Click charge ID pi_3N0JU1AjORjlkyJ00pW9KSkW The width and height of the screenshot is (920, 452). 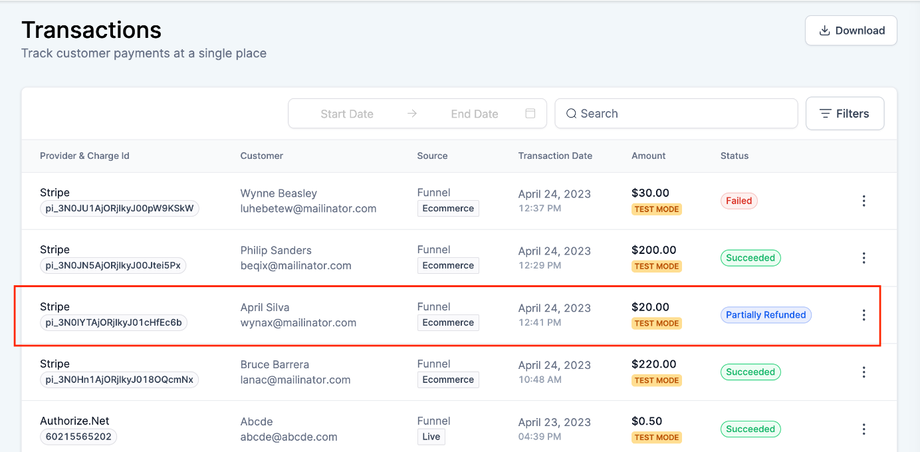click(x=120, y=209)
